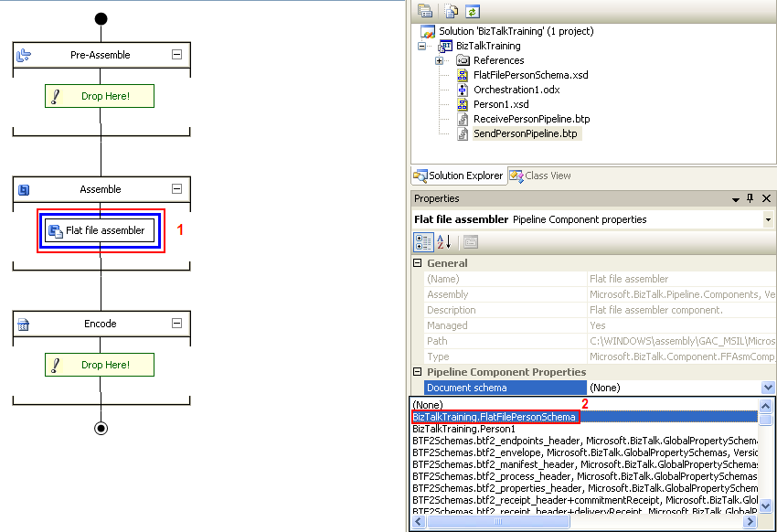Select SendPersonPipeline.btp in Solution Explorer

[526, 133]
